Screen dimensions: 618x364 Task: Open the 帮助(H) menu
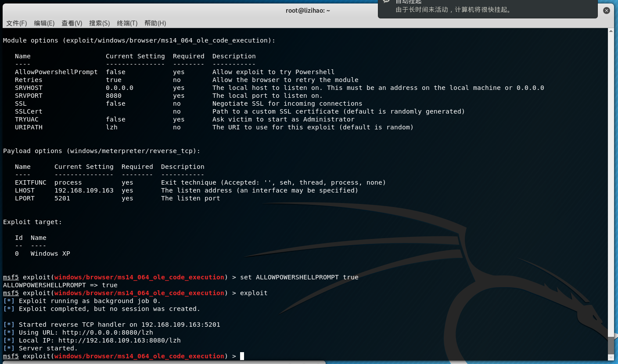[155, 23]
